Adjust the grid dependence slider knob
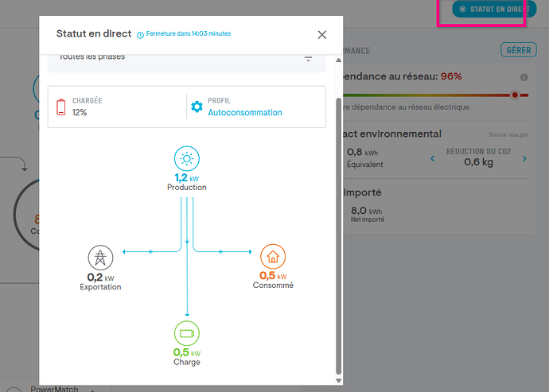 coord(515,95)
